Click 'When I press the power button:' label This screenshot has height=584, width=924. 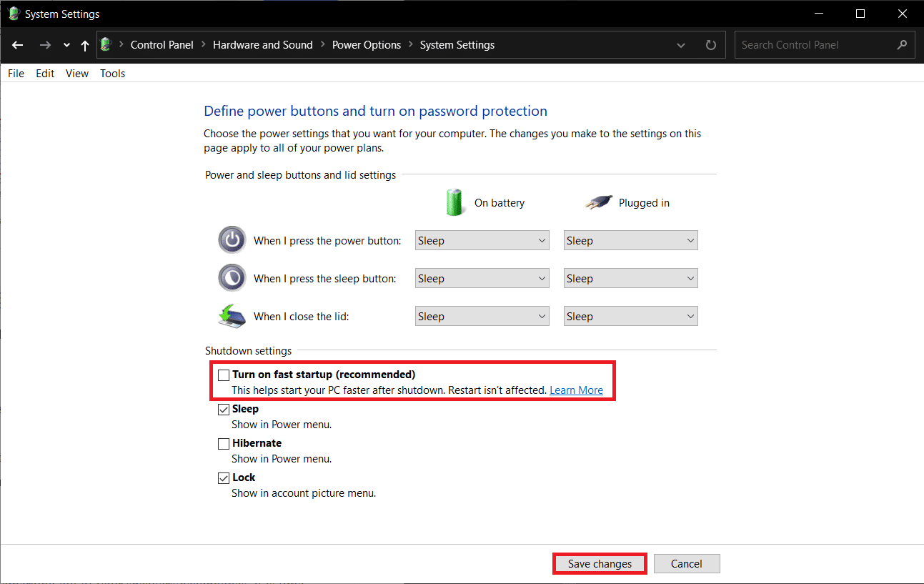[x=327, y=241]
